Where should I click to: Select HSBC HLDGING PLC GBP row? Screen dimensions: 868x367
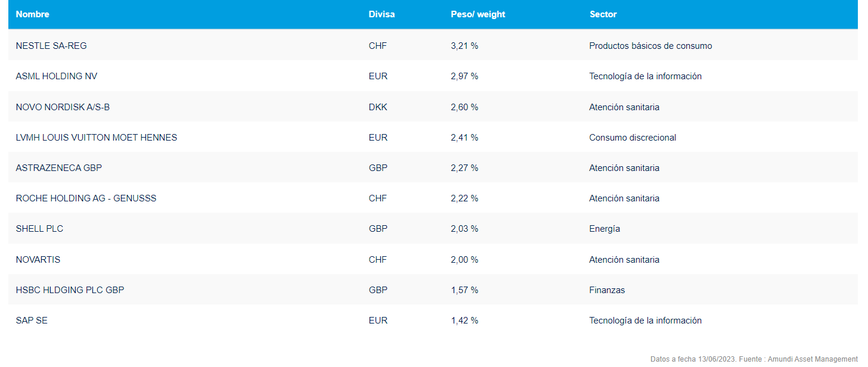(x=70, y=290)
